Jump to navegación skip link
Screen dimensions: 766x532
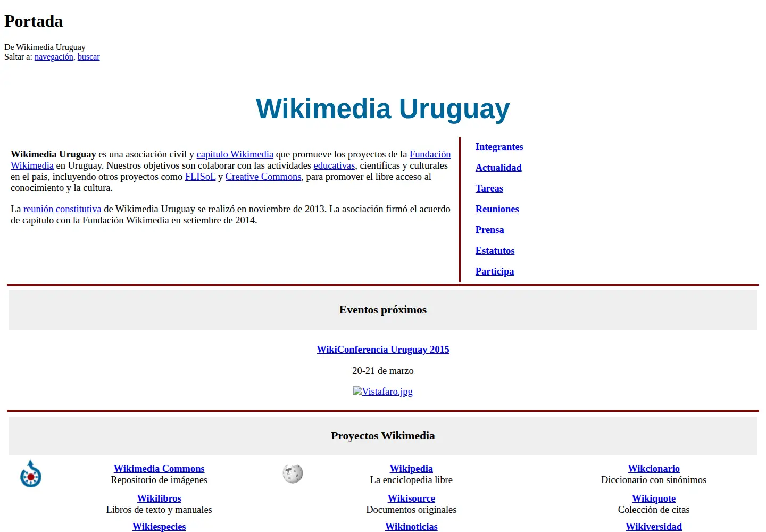(54, 57)
